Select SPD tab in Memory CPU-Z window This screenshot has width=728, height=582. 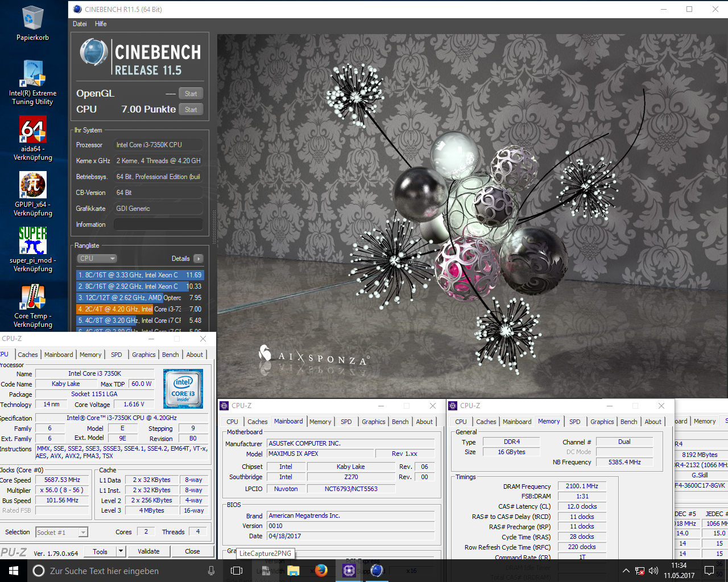pos(575,422)
